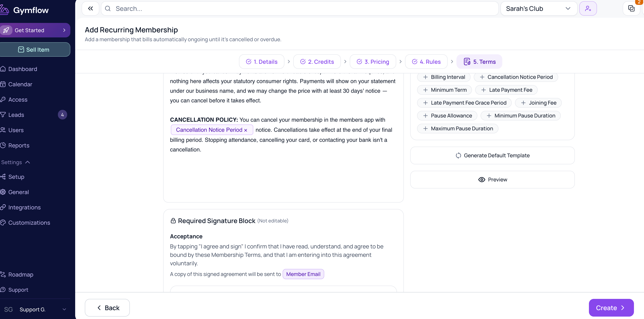644x319 pixels.
Task: Click the add user icon in top bar
Action: (588, 8)
